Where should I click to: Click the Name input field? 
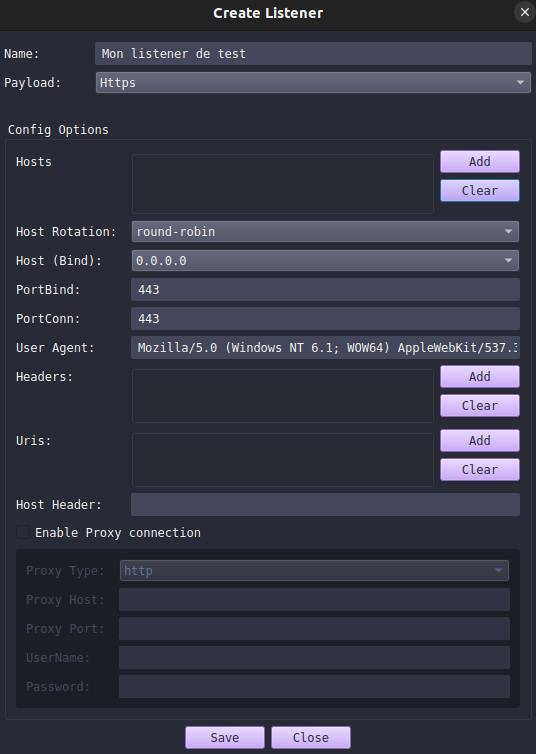313,53
